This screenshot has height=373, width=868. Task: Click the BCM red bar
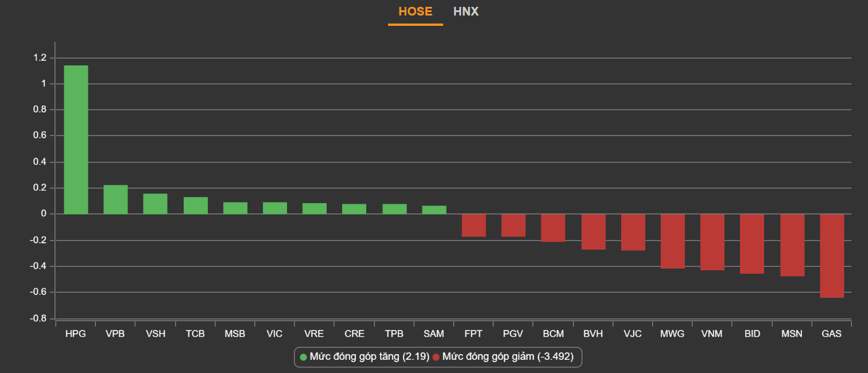553,228
